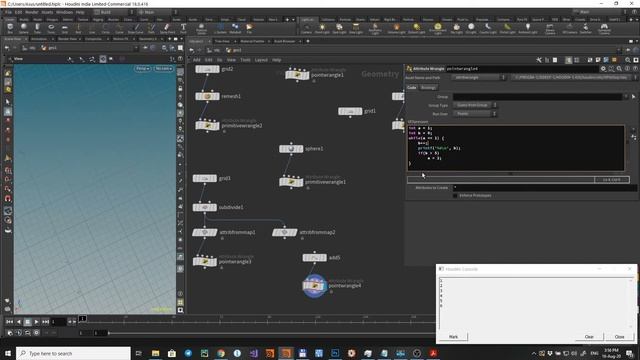
Task: Select the L-System shelf tool
Action: pos(220,28)
